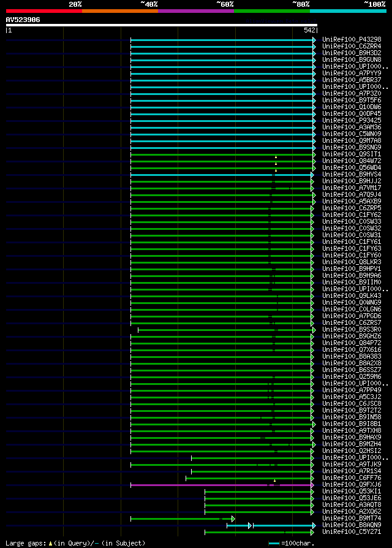This screenshot has height=548, width=392.
Task: Click the orange ~40% identity legend bar
Action: click(120, 11)
